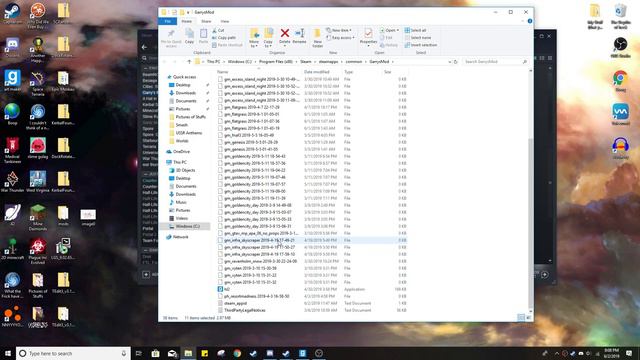Open the File tab in ribbon

(x=168, y=21)
